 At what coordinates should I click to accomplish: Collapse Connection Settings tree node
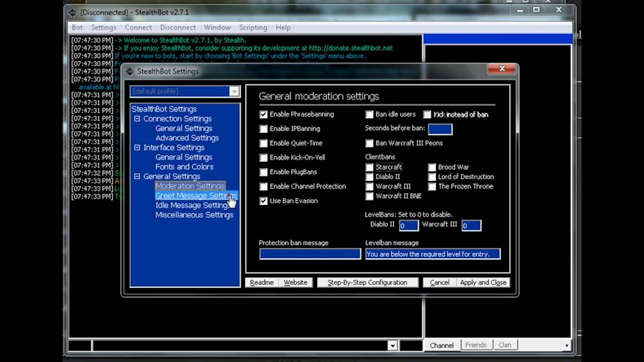tap(137, 119)
